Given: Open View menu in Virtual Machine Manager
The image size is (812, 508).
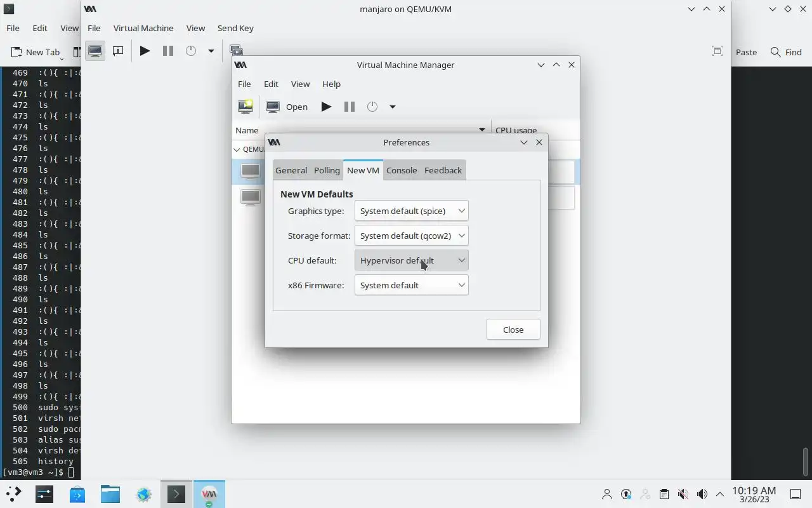Looking at the screenshot, I should point(300,84).
